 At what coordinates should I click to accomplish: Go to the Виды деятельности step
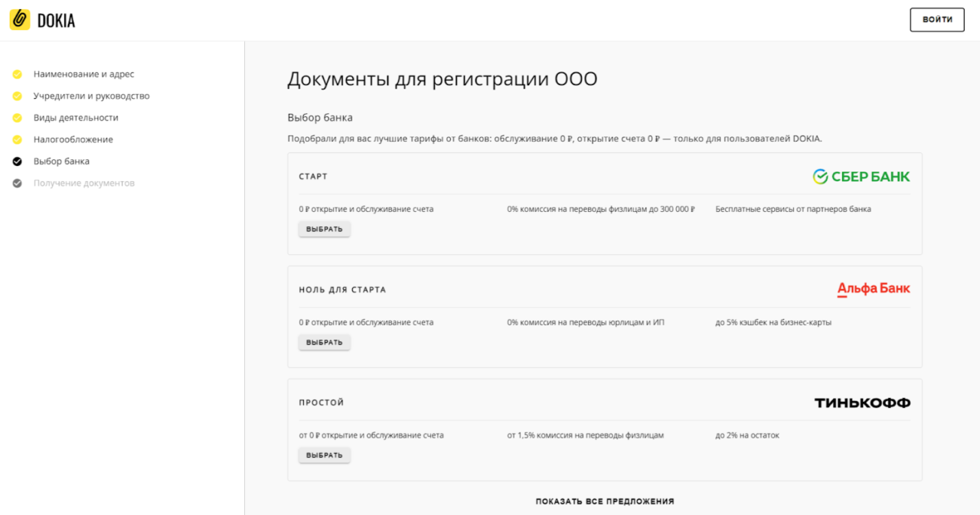point(76,118)
